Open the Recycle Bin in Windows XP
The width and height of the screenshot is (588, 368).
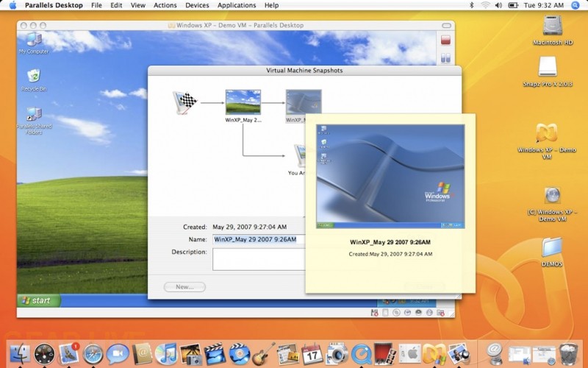(34, 80)
